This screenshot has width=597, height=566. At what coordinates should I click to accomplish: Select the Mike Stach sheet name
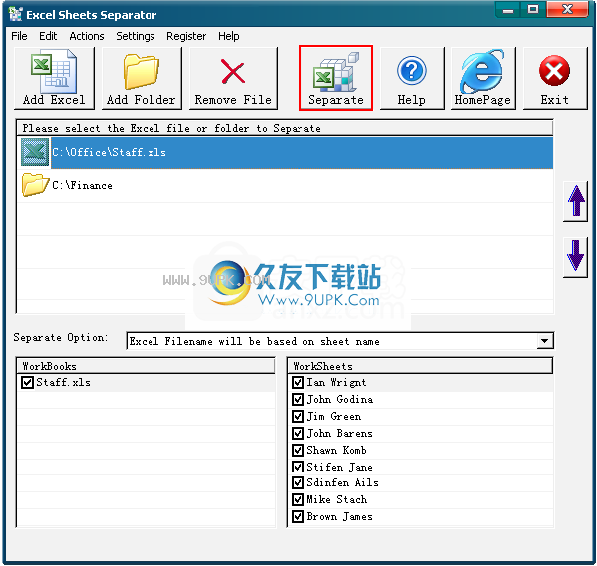point(337,499)
